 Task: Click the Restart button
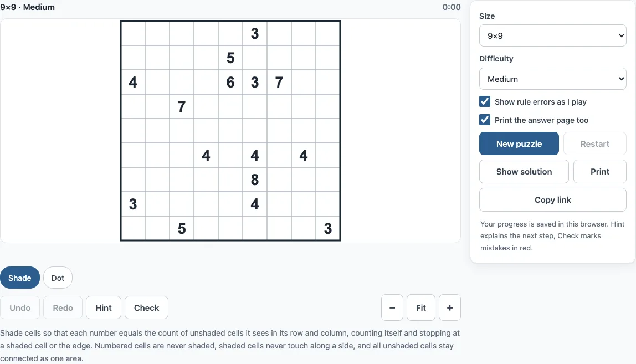point(594,143)
